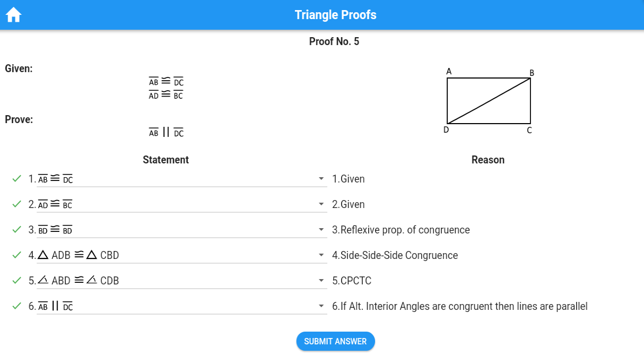Click the CPCTC reason for step 5
The width and height of the screenshot is (644, 364).
[x=352, y=281]
